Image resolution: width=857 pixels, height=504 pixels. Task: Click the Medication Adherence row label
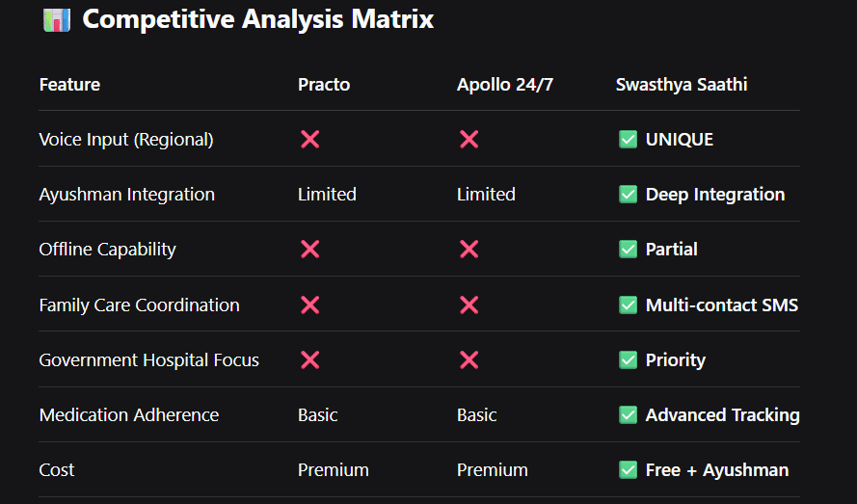tap(129, 415)
